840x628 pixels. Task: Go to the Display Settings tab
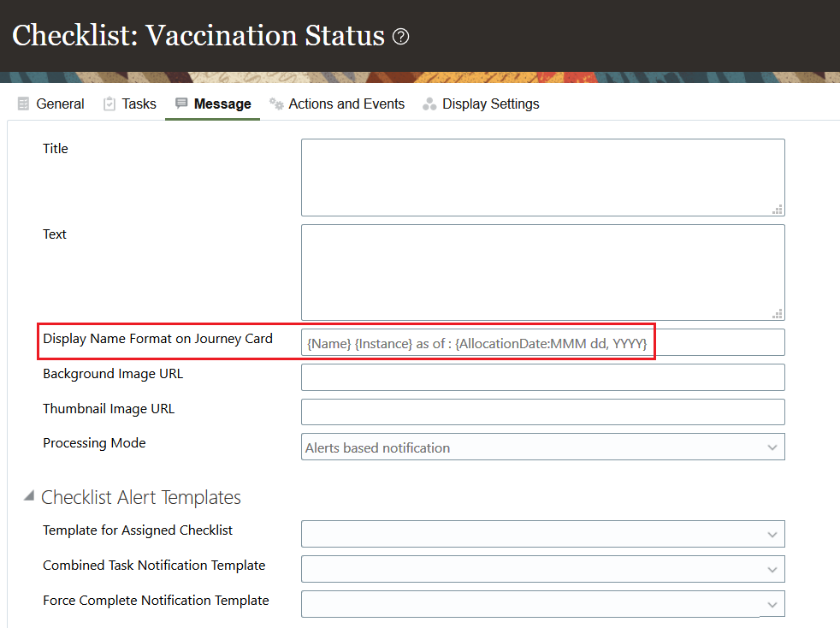pos(490,104)
